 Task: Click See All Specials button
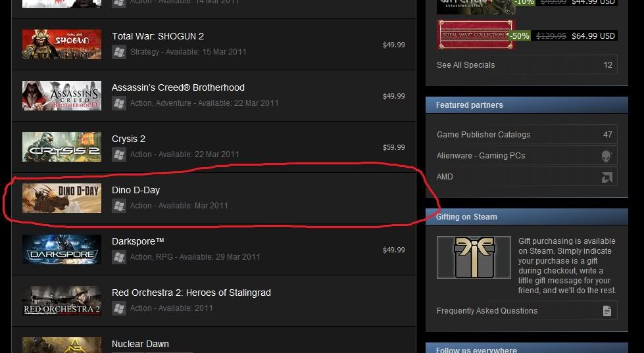point(527,65)
